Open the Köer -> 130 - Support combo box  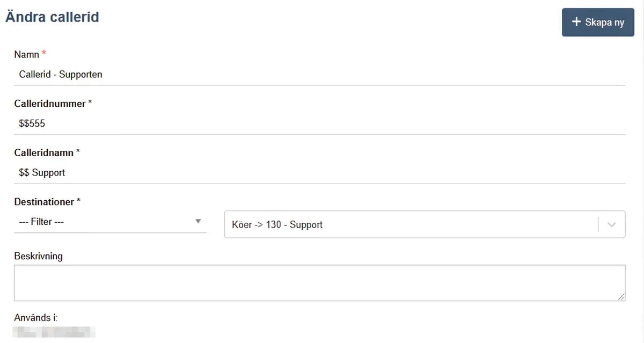click(425, 224)
